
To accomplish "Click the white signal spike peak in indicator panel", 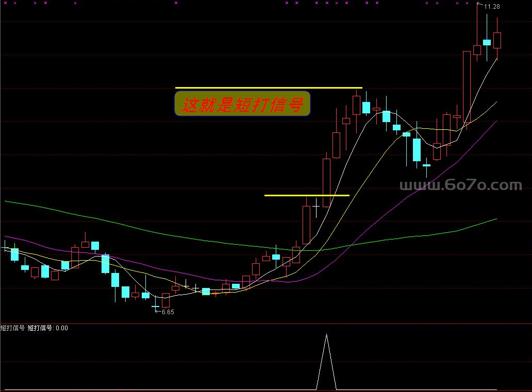I will coord(326,335).
